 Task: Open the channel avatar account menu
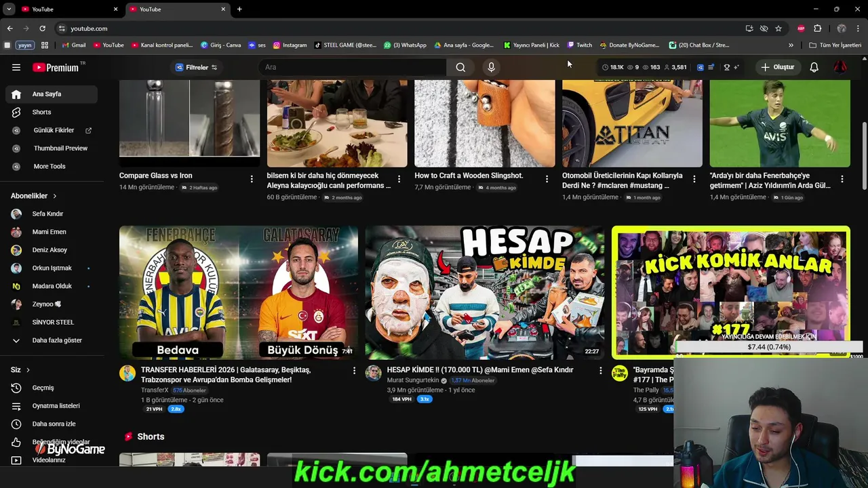click(840, 67)
